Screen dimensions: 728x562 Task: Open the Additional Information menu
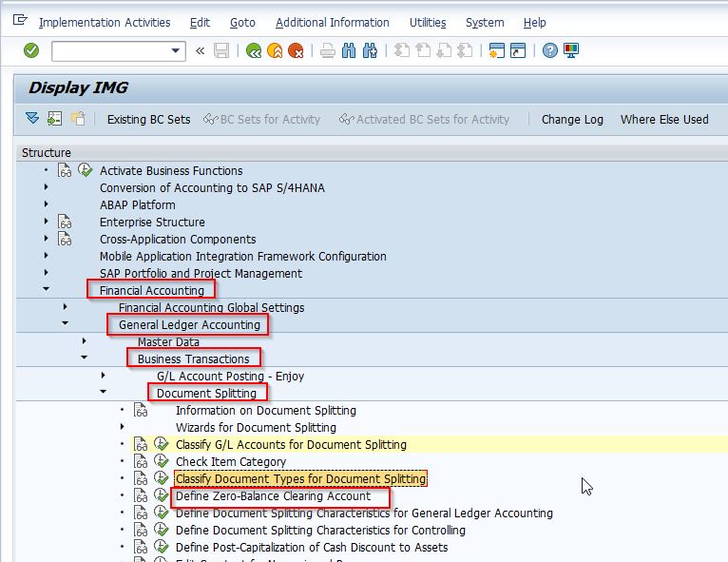coord(332,22)
